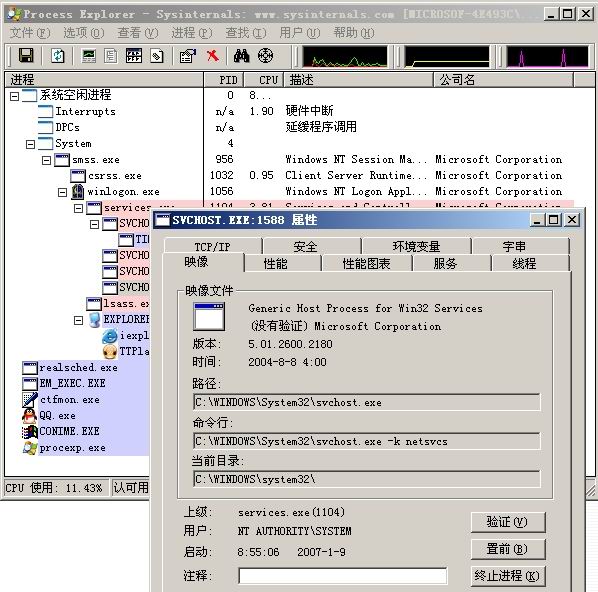
Task: Sort by the 公司名 column header
Action: (504, 80)
